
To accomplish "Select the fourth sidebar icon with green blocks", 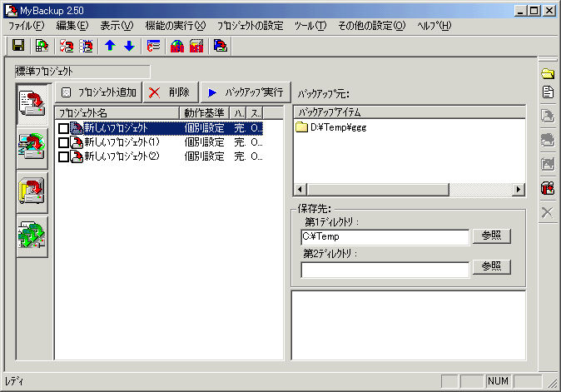I will (31, 237).
